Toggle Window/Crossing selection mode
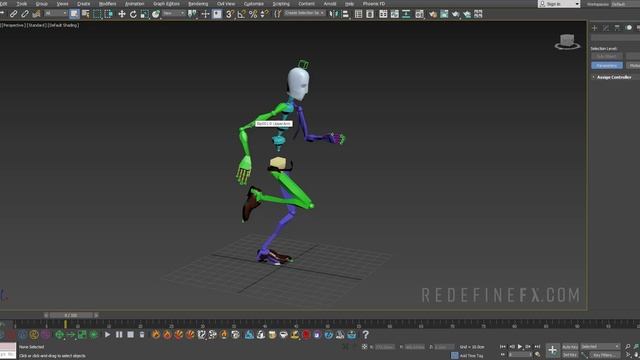The image size is (640, 360). 109,14
